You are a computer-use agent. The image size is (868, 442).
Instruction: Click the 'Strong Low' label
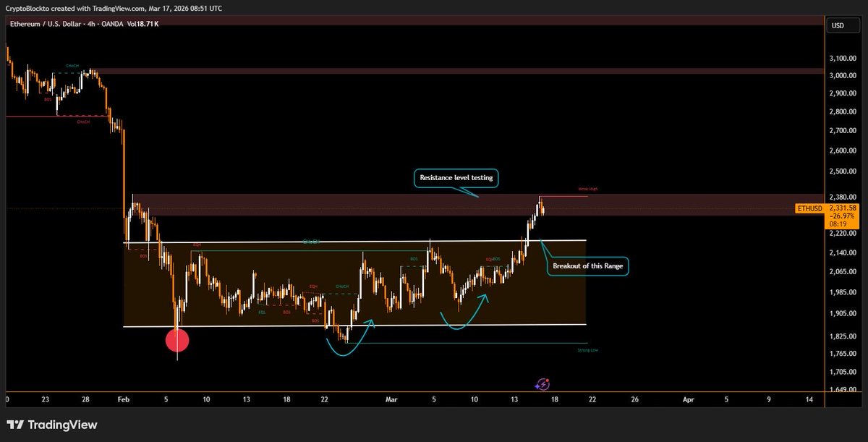click(588, 350)
